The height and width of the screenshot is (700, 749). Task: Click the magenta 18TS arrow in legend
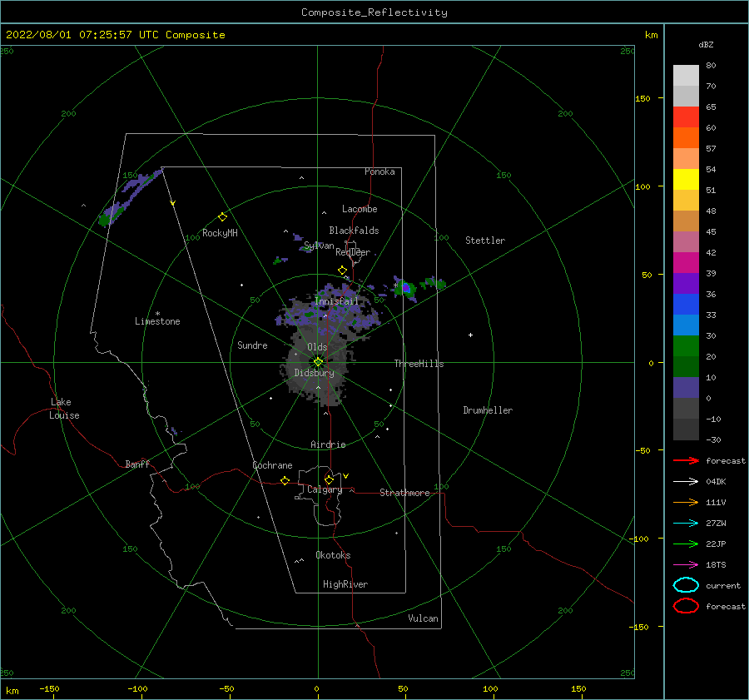[x=686, y=565]
